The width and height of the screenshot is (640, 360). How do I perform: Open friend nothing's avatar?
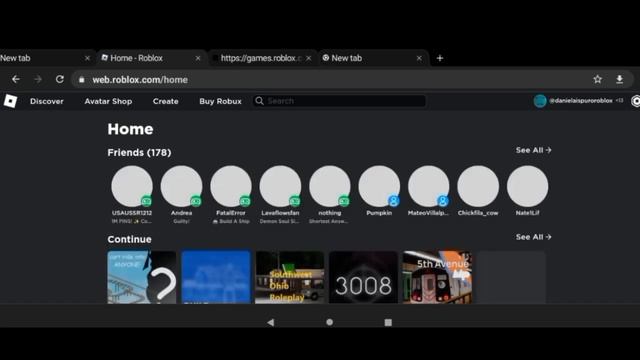(330, 186)
